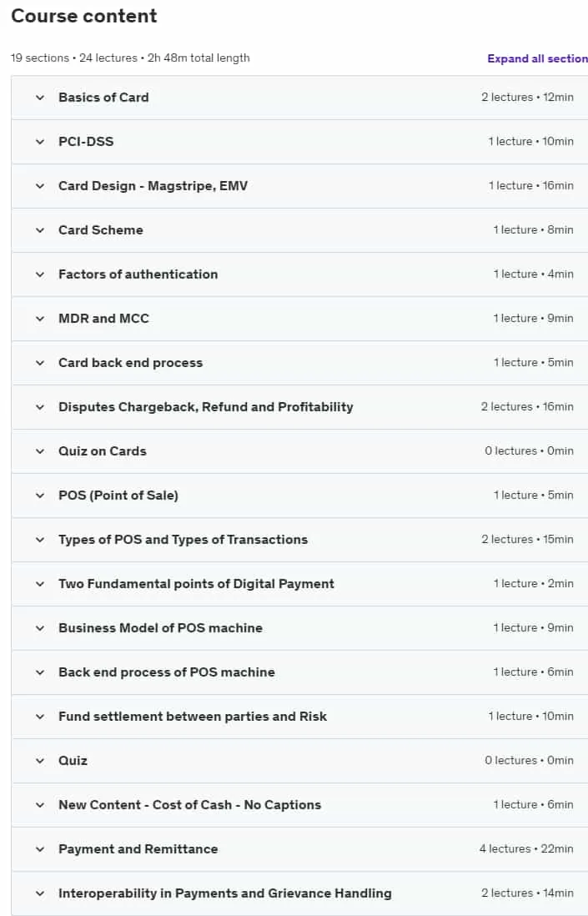Expand the PCI-DSS section chevron

coord(40,142)
